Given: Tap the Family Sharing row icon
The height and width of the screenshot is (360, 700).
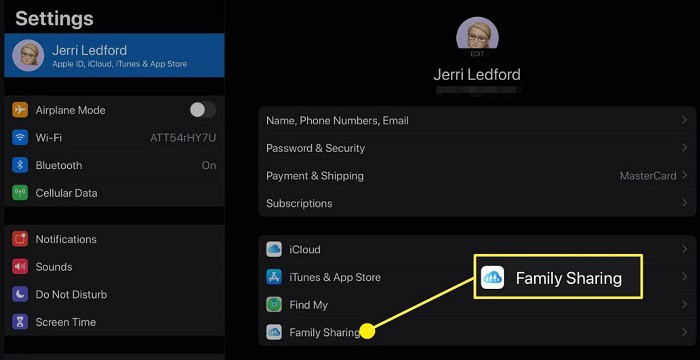Looking at the screenshot, I should click(274, 332).
